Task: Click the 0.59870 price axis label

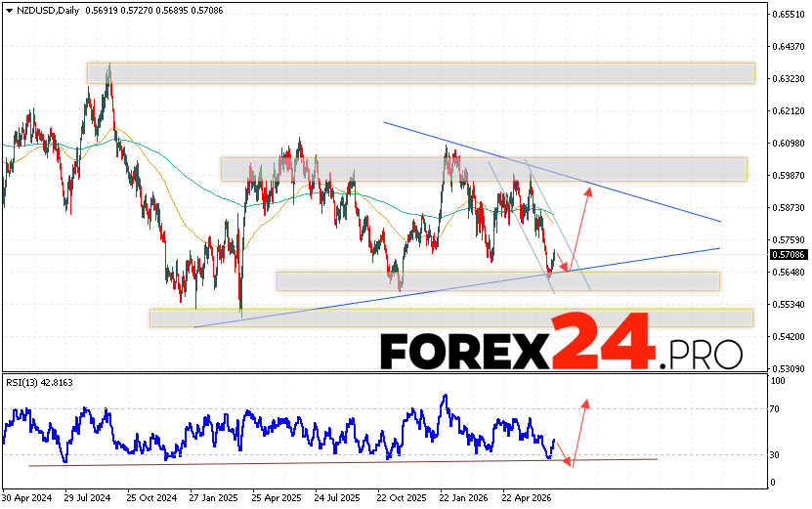Action: [789, 176]
